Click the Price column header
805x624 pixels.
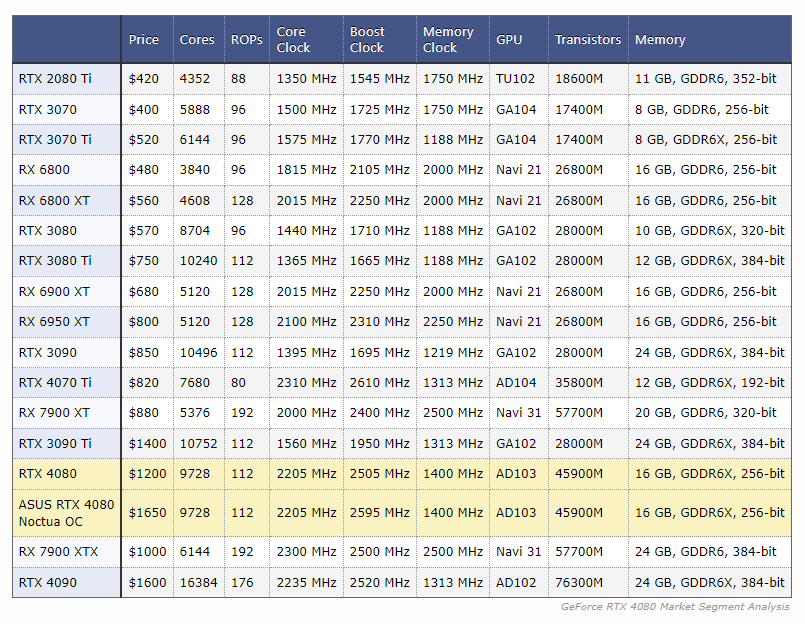(144, 40)
